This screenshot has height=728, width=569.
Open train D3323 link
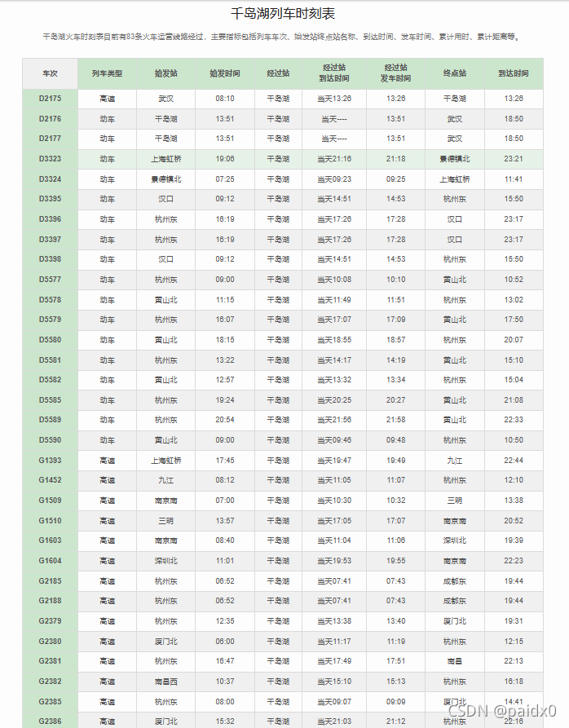pos(50,159)
